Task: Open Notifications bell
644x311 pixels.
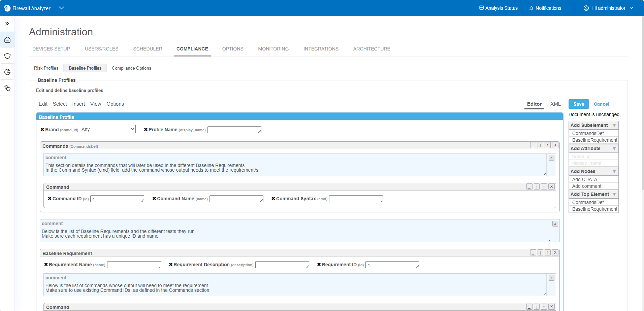Action: (545, 8)
